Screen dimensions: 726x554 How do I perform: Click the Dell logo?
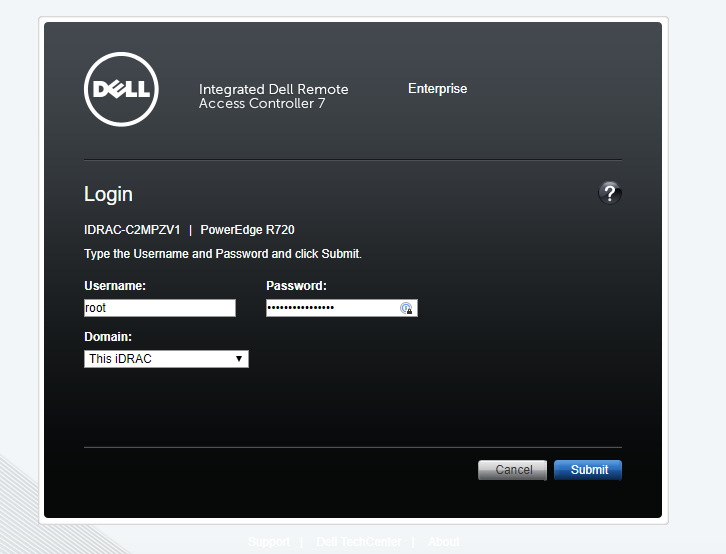click(x=121, y=89)
